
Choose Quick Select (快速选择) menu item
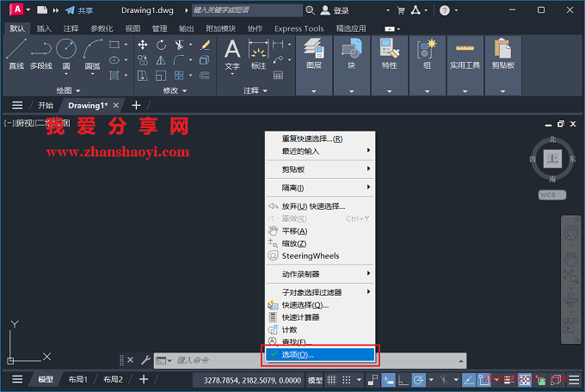point(320,305)
